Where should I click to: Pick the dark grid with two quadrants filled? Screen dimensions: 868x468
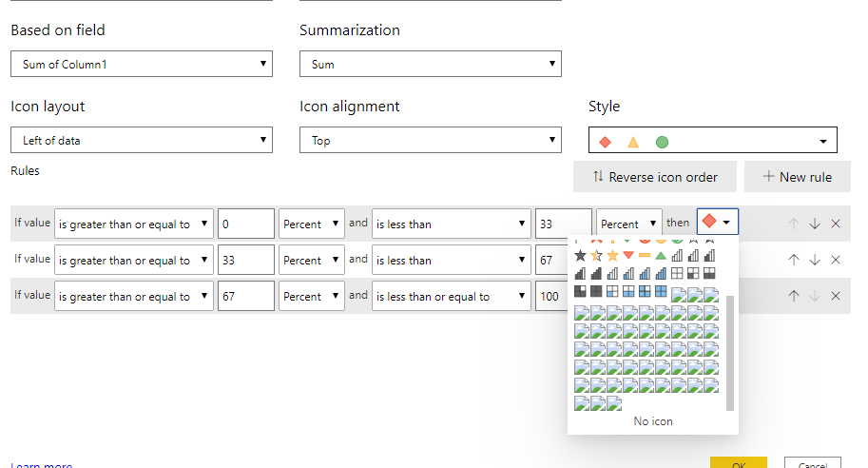709,273
